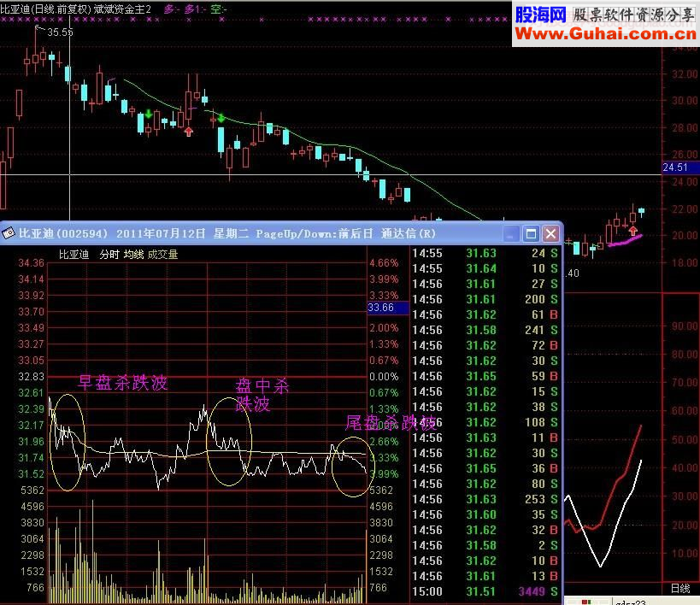700x605 pixels.
Task: Click the 35.55 high price marker
Action: [x=61, y=32]
